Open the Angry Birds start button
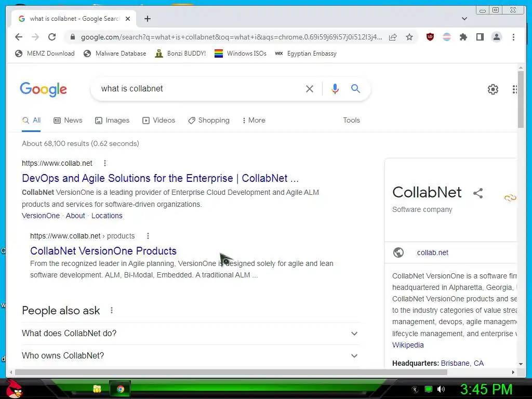Image resolution: width=532 pixels, height=399 pixels. click(14, 389)
